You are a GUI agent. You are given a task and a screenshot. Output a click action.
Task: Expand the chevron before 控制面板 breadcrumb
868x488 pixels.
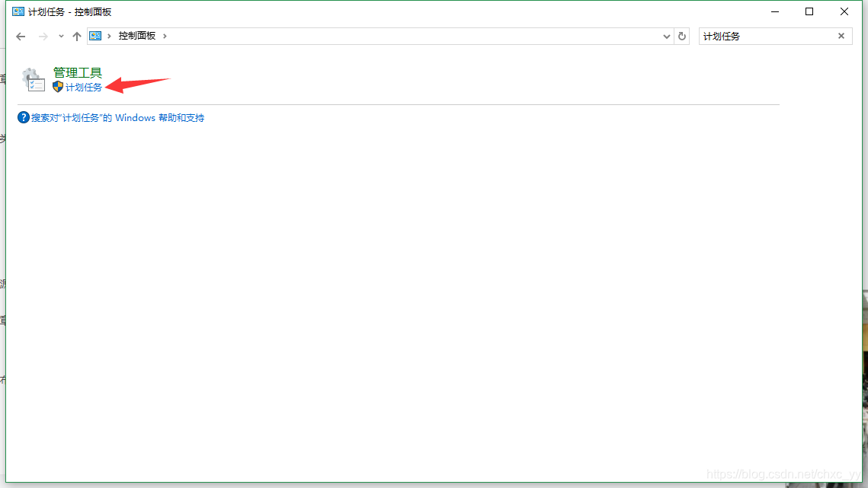click(x=109, y=36)
